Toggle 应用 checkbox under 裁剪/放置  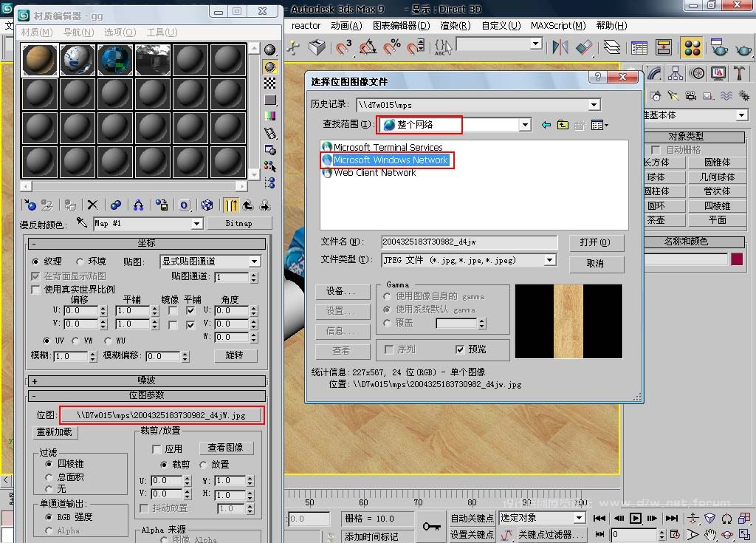click(x=157, y=449)
